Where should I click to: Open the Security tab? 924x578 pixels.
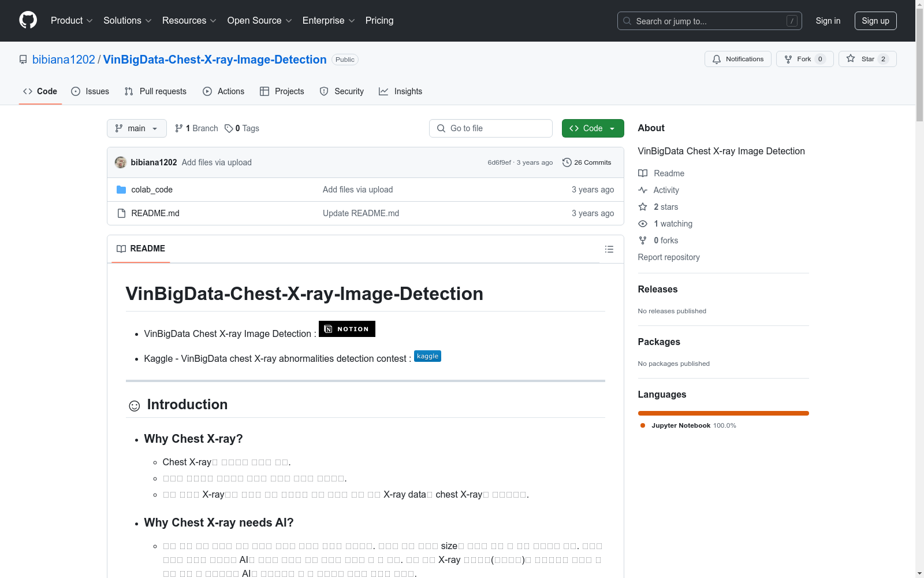342,91
